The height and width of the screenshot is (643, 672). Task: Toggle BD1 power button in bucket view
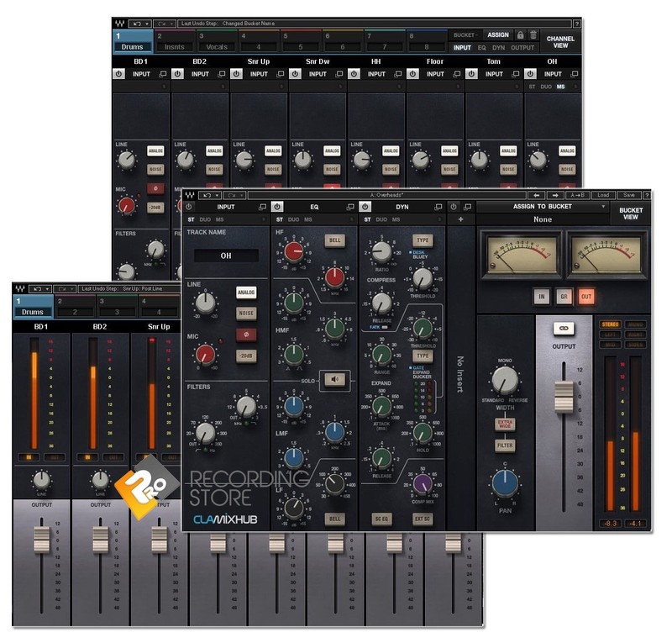pos(118,74)
